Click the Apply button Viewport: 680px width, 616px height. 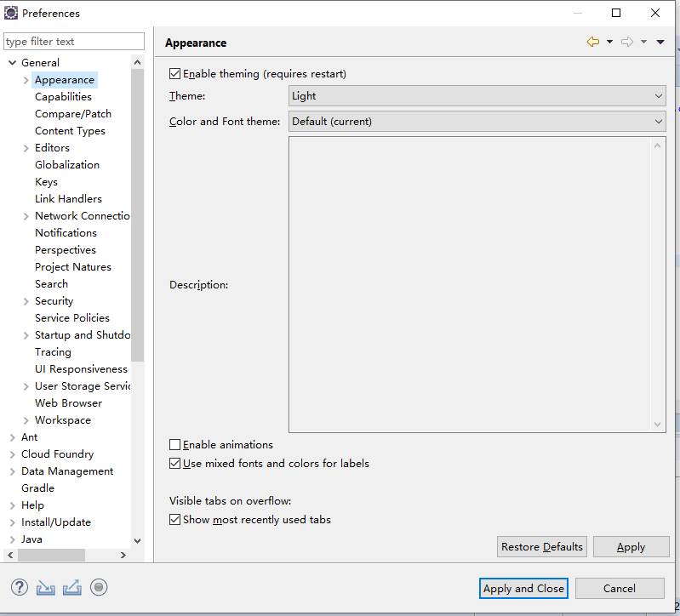click(x=631, y=546)
